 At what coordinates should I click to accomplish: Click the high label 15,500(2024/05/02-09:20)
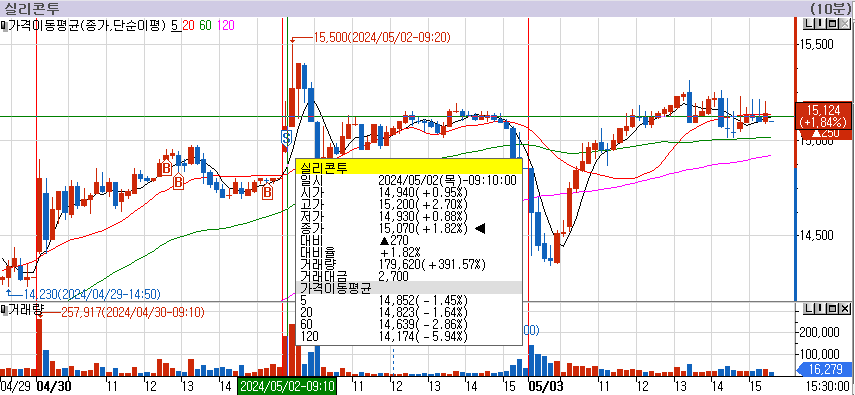382,38
